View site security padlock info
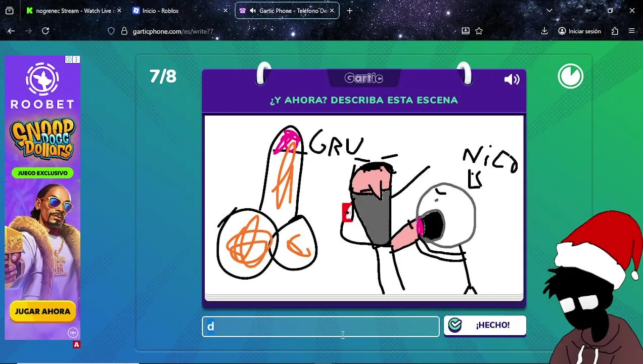This screenshot has height=364, width=643. [124, 31]
